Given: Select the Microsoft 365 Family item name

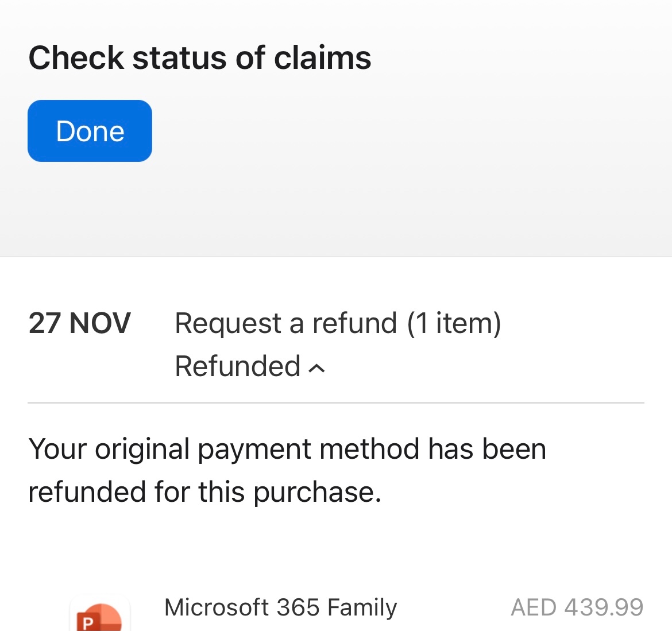Looking at the screenshot, I should [x=280, y=606].
